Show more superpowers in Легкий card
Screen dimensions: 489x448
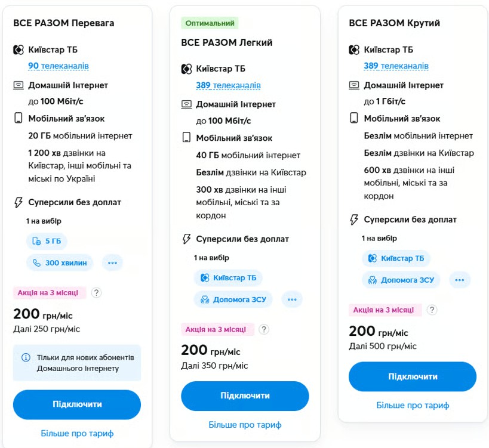[291, 299]
